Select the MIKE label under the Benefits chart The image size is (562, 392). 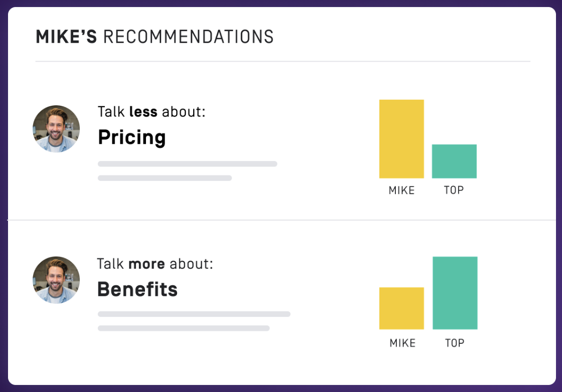click(x=402, y=343)
